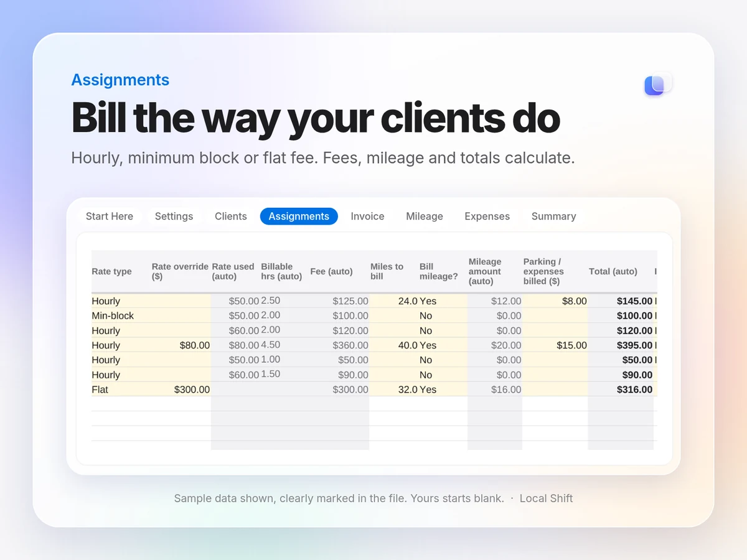Select the Min-block rate type cell

pyautogui.click(x=121, y=315)
